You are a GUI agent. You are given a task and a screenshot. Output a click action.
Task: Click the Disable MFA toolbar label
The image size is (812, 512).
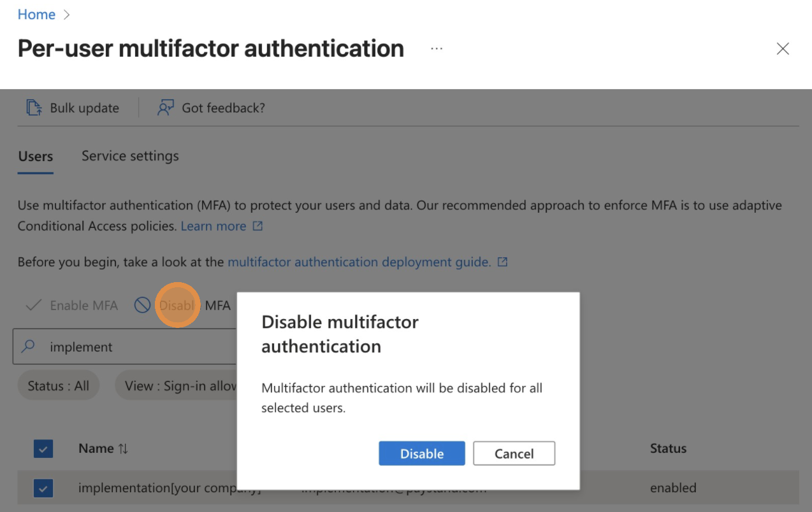(194, 306)
